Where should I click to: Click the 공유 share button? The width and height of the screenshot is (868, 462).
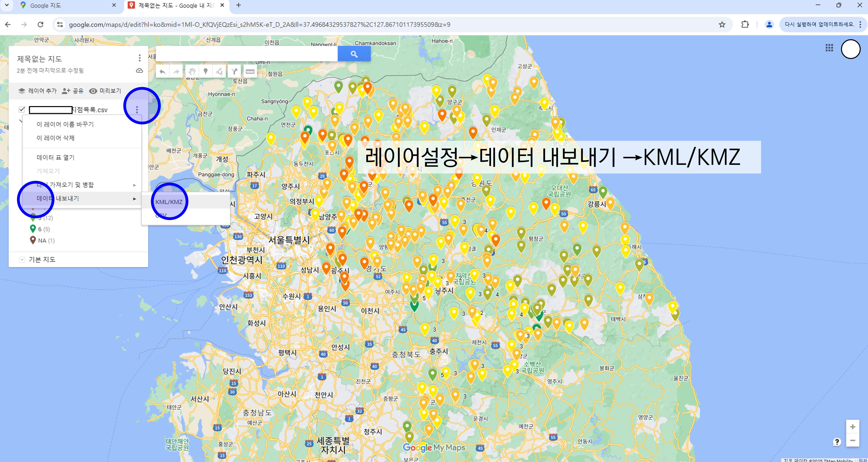[x=72, y=91]
